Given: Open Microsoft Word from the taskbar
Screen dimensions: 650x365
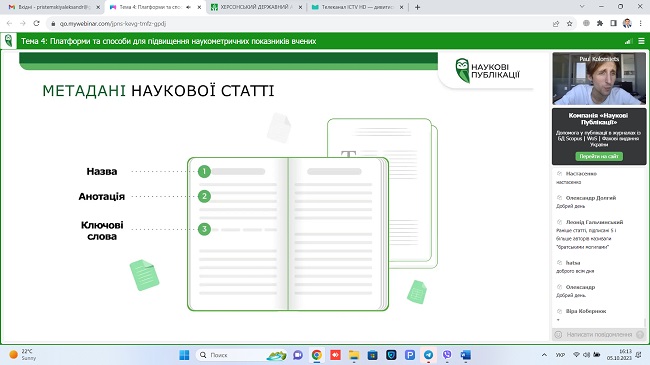Looking at the screenshot, I should tap(466, 355).
